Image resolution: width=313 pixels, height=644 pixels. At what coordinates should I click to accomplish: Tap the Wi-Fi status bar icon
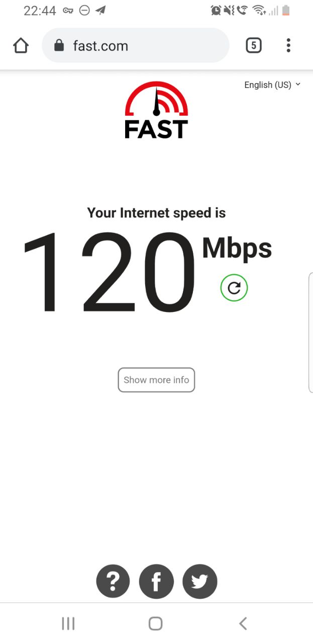[259, 11]
